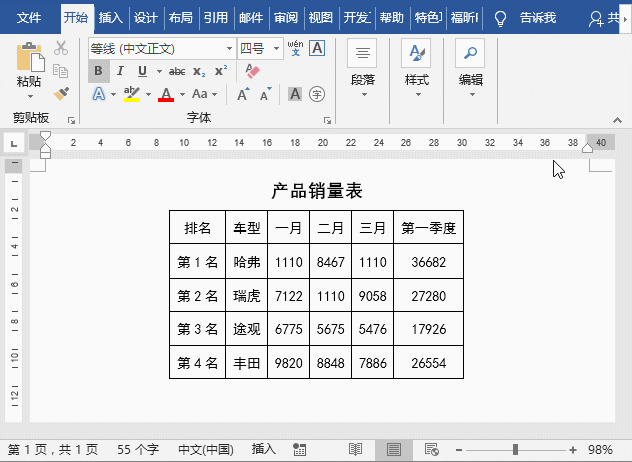Open the phonetic guide (wén) tool
Screen dimensions: 632x462
[295, 48]
